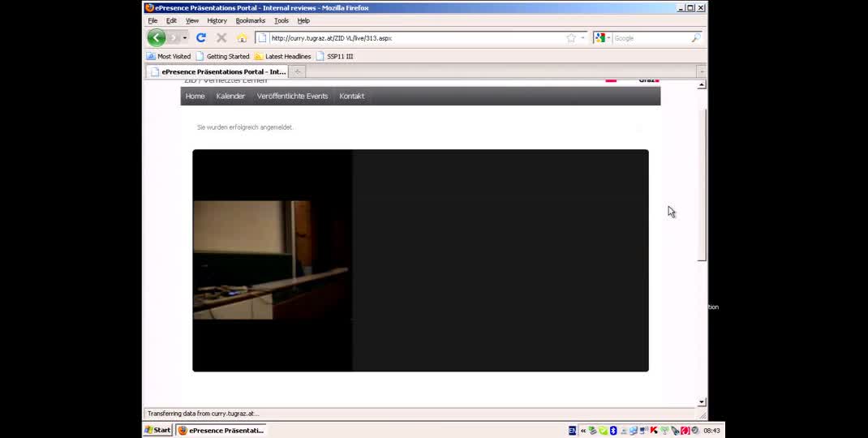Screen dimensions: 868x438
Task: Open a new tab with the plus button
Action: (x=297, y=71)
